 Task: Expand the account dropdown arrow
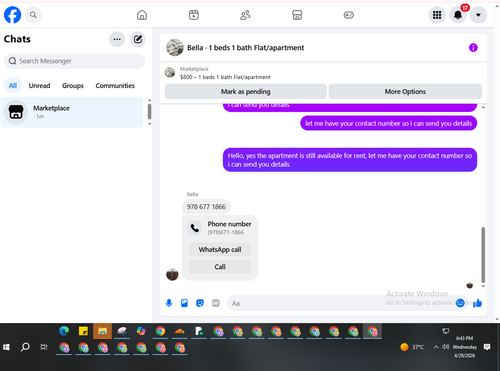(478, 15)
